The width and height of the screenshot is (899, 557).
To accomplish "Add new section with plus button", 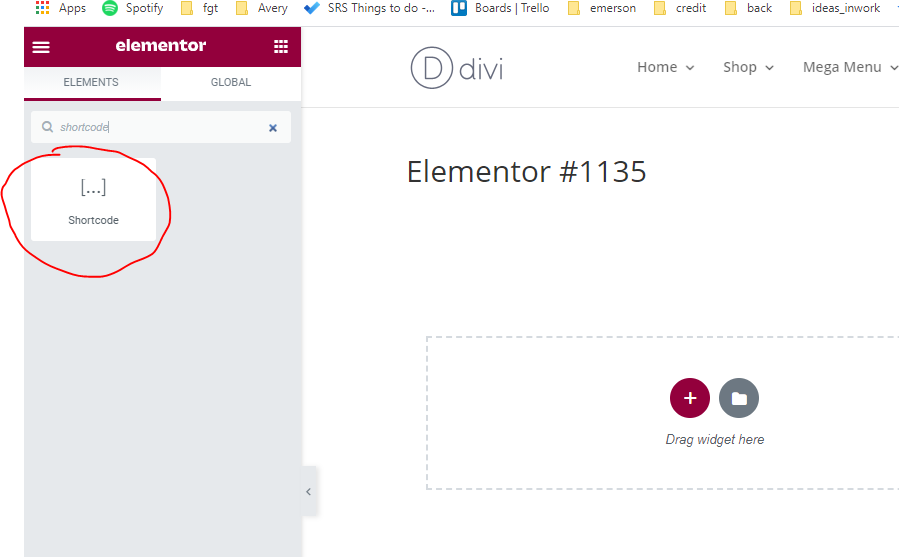I will click(690, 398).
